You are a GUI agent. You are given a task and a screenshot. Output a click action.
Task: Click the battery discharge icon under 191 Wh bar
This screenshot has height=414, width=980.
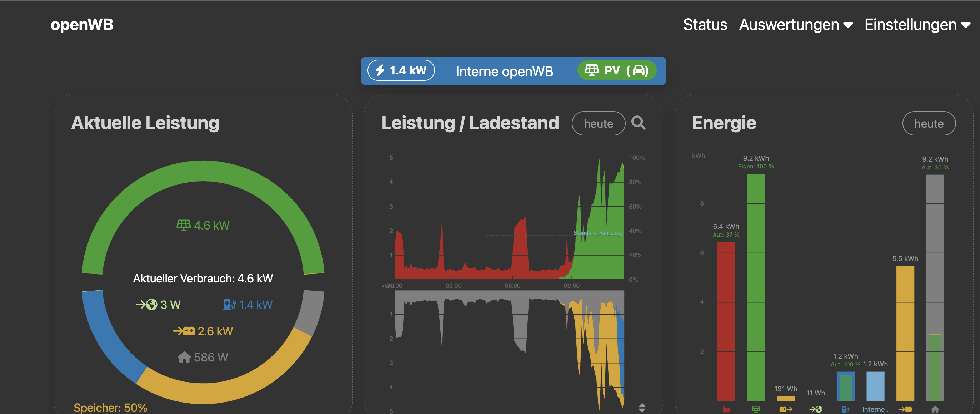[786, 409]
